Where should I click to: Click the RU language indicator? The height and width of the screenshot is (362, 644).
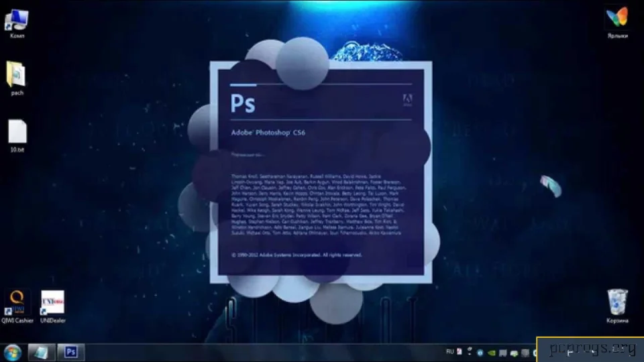coord(449,352)
